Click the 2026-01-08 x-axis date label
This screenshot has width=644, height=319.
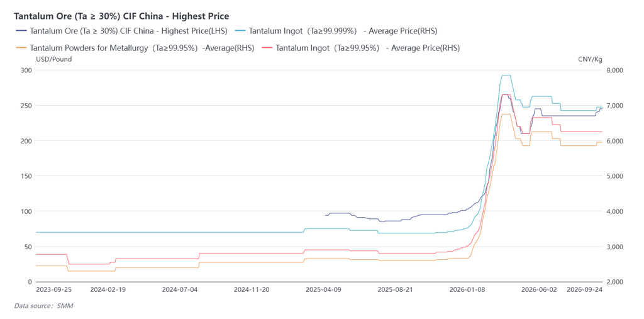point(467,289)
